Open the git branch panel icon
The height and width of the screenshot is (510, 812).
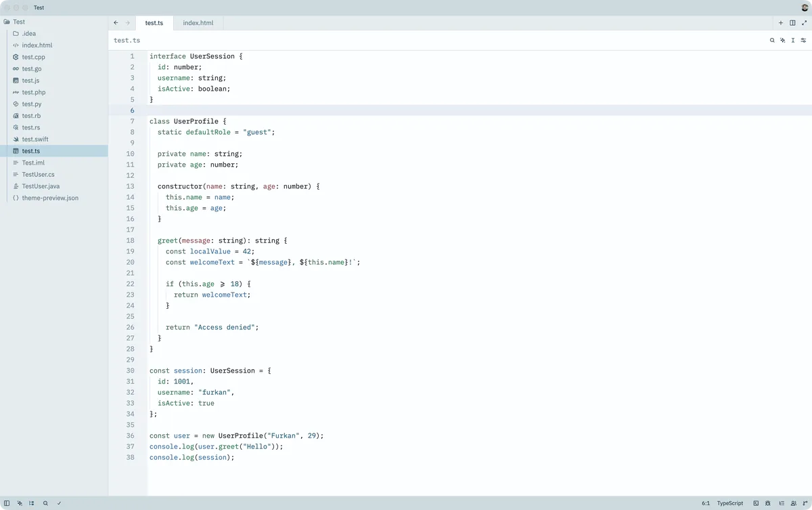coord(805,503)
